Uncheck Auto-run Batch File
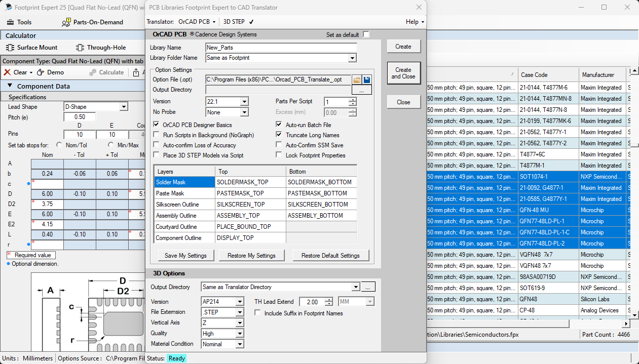639x364 pixels. pyautogui.click(x=279, y=125)
